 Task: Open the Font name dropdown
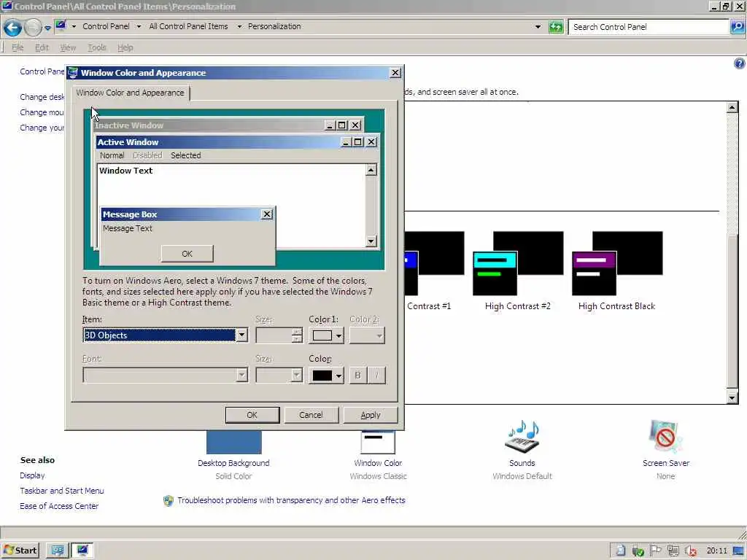[x=166, y=376]
